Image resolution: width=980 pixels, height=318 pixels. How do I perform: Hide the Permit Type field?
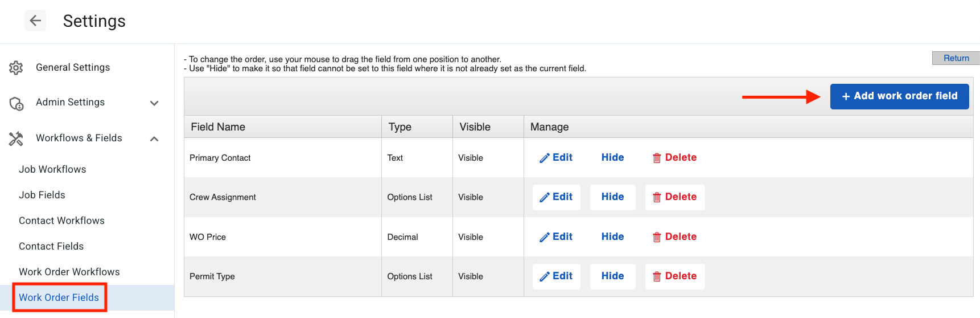tap(612, 276)
